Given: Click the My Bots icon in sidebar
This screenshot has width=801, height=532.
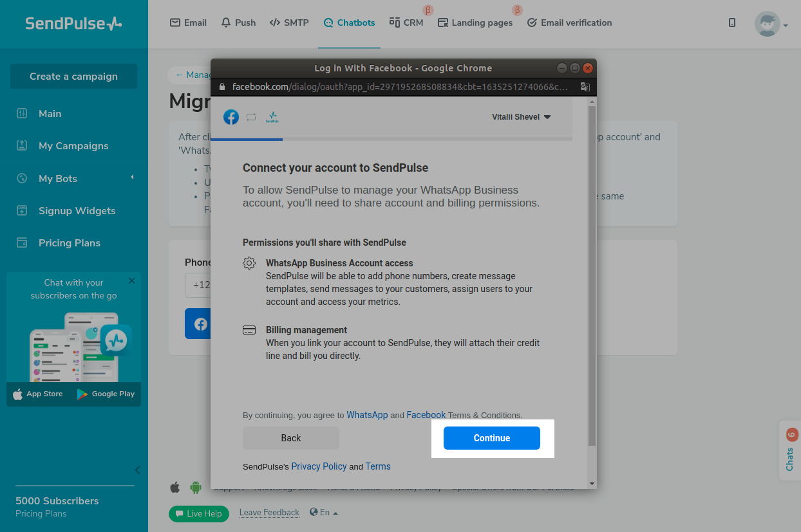Looking at the screenshot, I should tap(22, 178).
